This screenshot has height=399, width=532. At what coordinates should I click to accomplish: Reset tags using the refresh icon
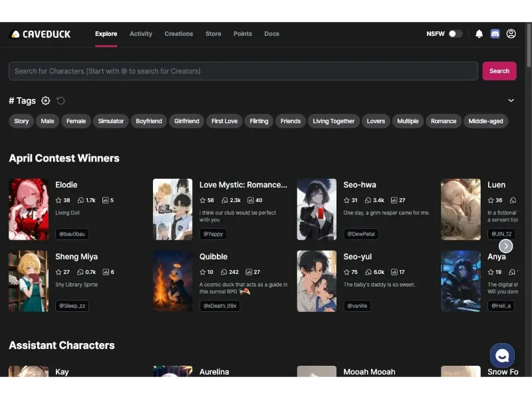(60, 100)
